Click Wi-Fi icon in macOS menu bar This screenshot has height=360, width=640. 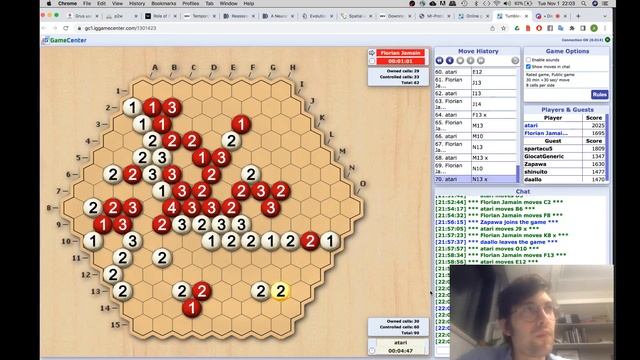(x=497, y=3)
